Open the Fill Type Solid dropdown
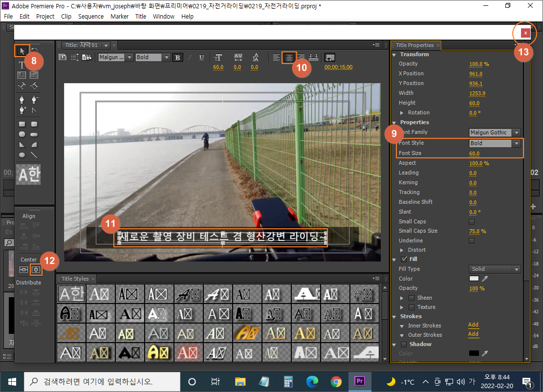 pyautogui.click(x=495, y=269)
